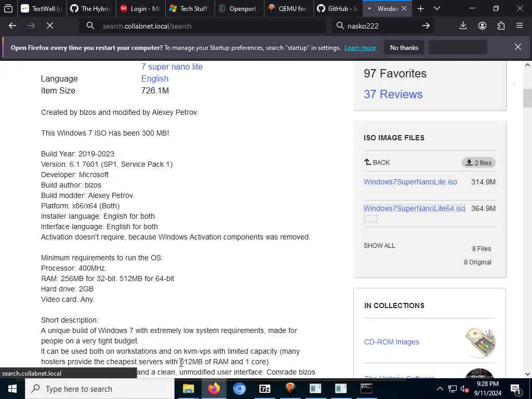Click the scrollbar up arrow

click(x=527, y=65)
